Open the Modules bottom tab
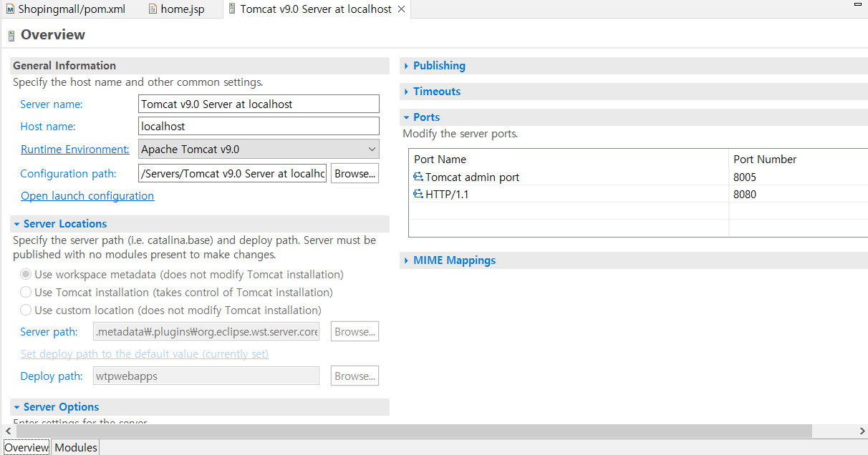Image resolution: width=868 pixels, height=455 pixels. click(75, 447)
